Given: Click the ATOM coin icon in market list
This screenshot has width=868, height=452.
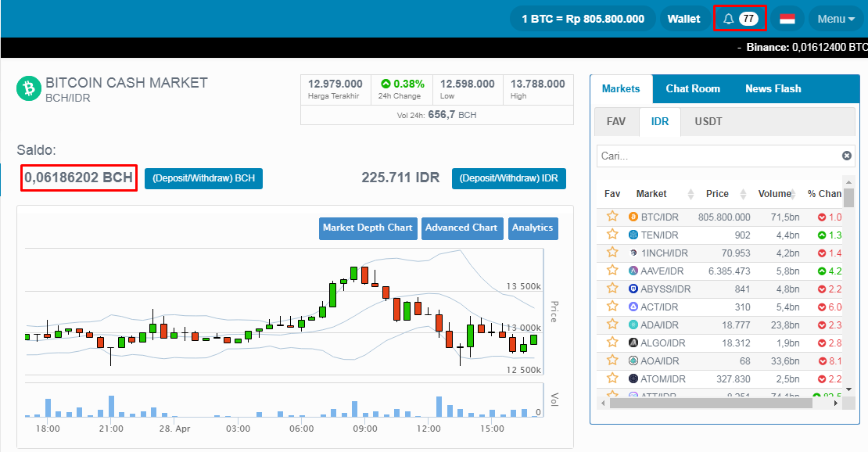Looking at the screenshot, I should [x=633, y=378].
